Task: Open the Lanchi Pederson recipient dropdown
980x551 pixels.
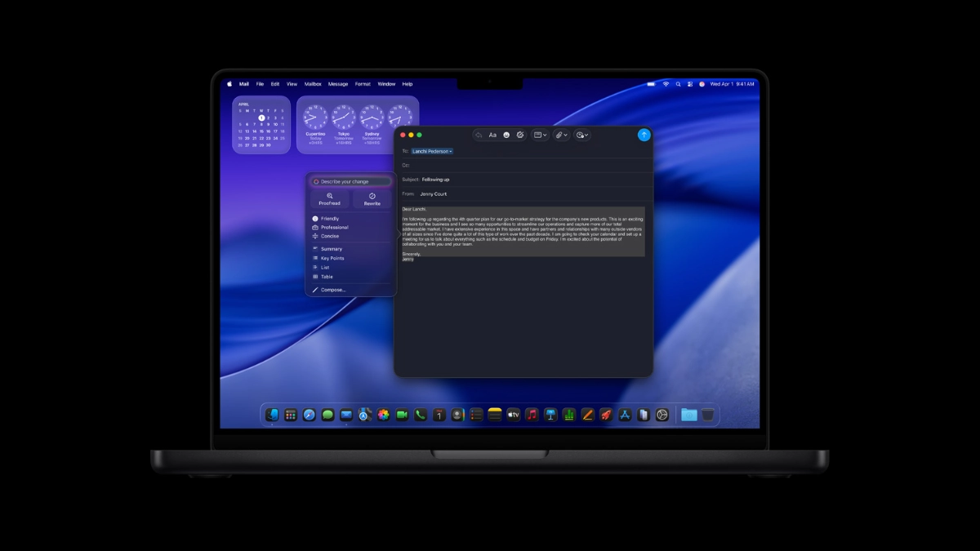Action: click(432, 151)
